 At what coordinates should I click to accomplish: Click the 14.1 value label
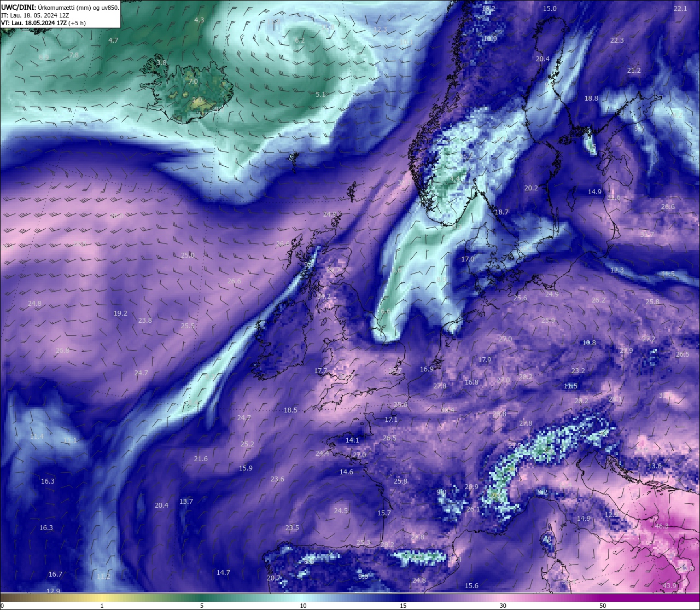click(x=352, y=440)
